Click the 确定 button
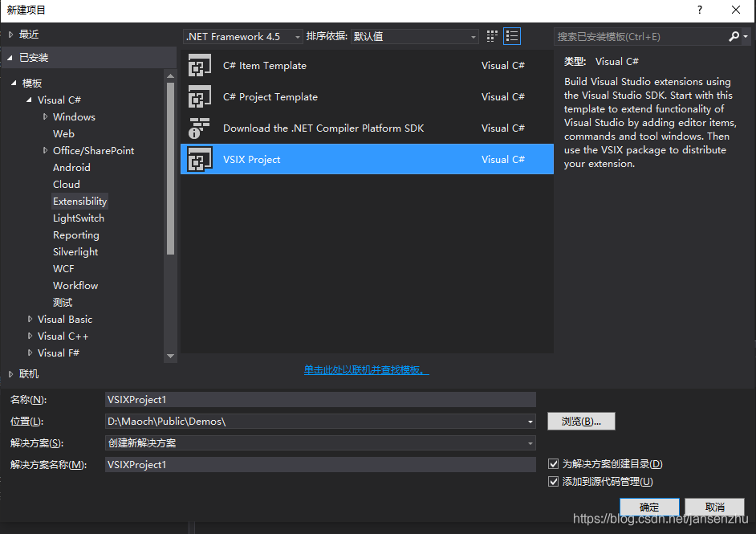756x534 pixels. pyautogui.click(x=649, y=507)
